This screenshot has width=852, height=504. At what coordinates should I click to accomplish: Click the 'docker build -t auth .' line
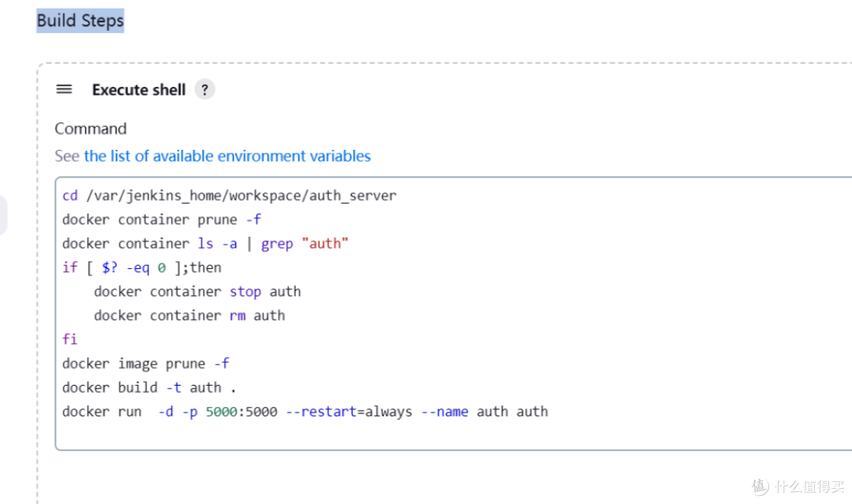coord(149,387)
